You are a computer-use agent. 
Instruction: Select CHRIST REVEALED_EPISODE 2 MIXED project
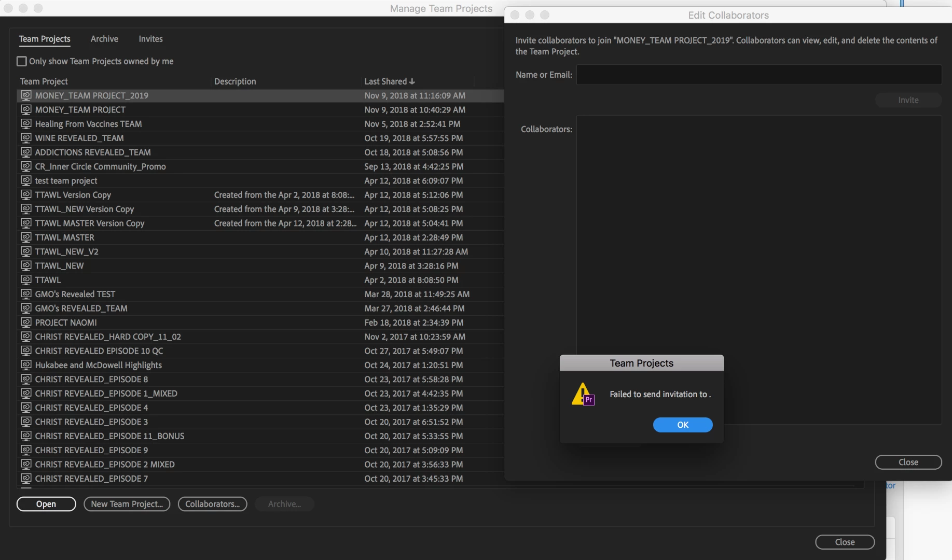click(260, 464)
